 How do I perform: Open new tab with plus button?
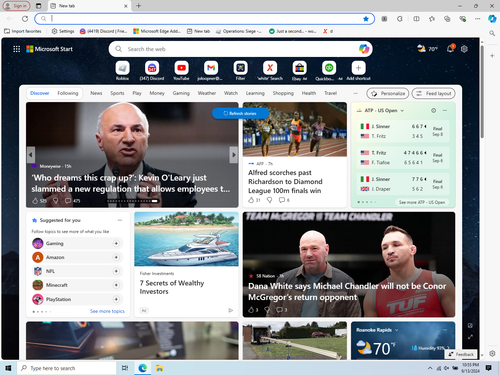pos(139,6)
